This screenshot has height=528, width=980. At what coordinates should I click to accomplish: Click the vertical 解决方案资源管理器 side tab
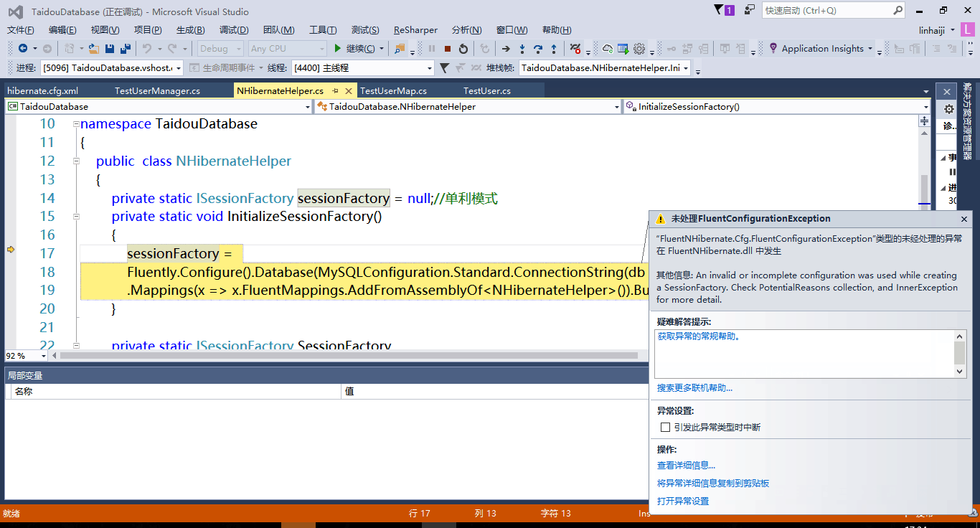[x=967, y=121]
